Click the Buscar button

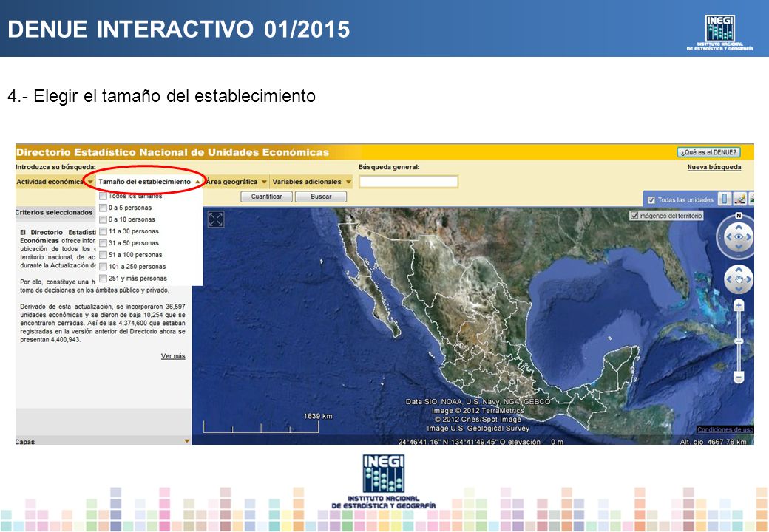tap(321, 197)
